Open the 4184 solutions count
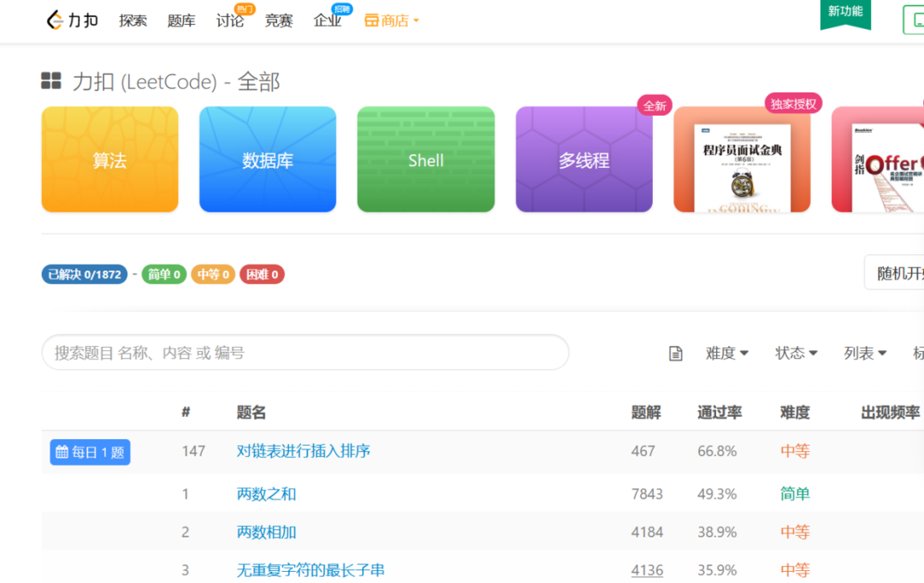Viewport: 924px width, 583px height. coord(647,532)
